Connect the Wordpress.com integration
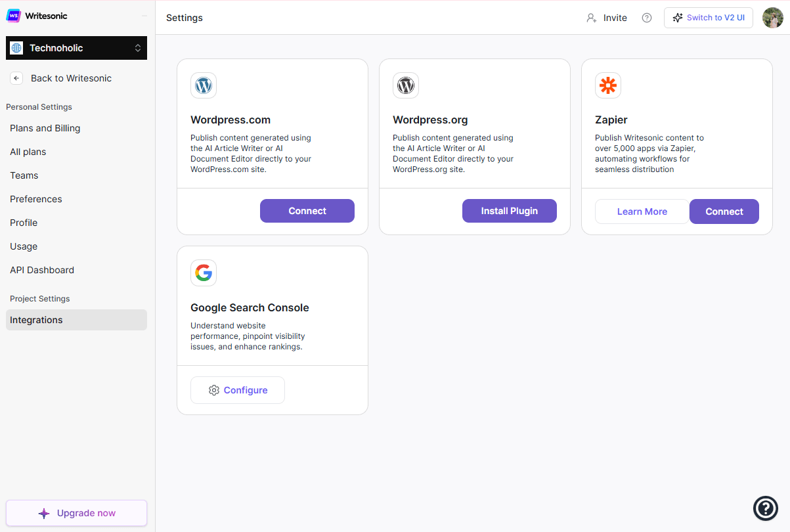 click(x=307, y=211)
